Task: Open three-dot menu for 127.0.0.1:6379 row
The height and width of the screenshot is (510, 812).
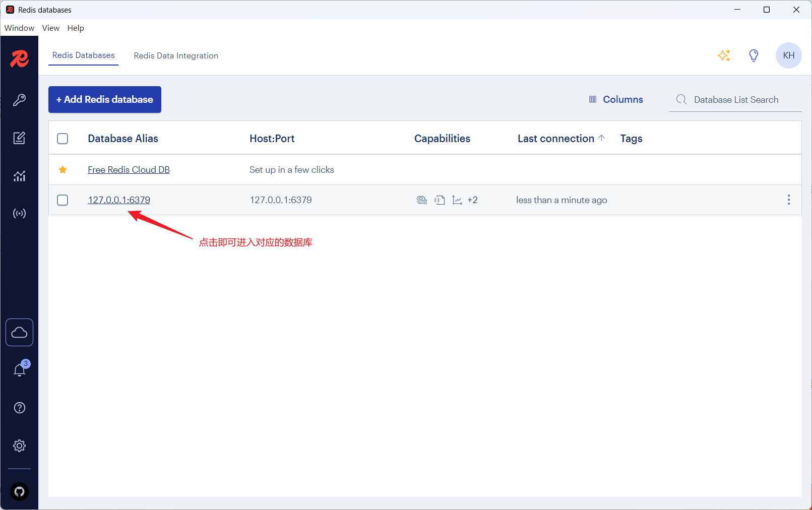Action: pyautogui.click(x=789, y=200)
